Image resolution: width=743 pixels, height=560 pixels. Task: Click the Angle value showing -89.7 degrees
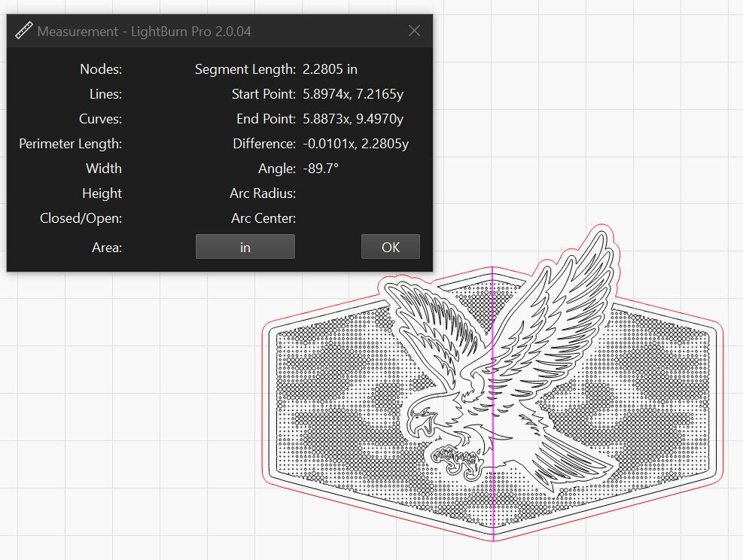coord(319,168)
